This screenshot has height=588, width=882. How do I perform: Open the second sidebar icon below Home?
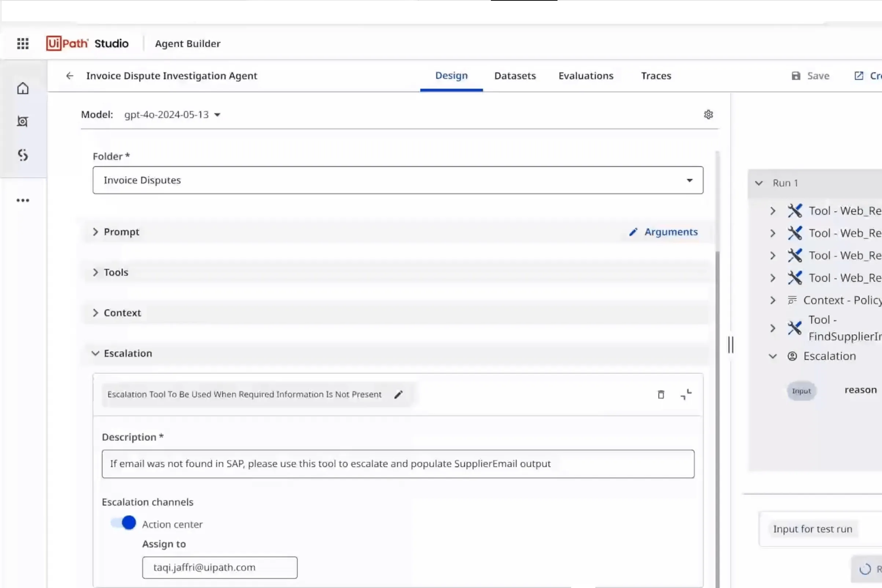pyautogui.click(x=23, y=121)
